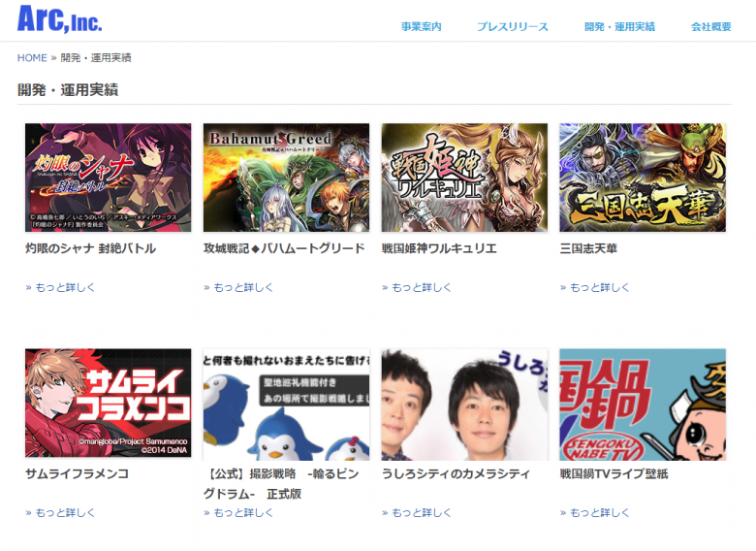
Task: Click the 灼眼のシャナ 封絶バトル title
Action: tap(91, 248)
